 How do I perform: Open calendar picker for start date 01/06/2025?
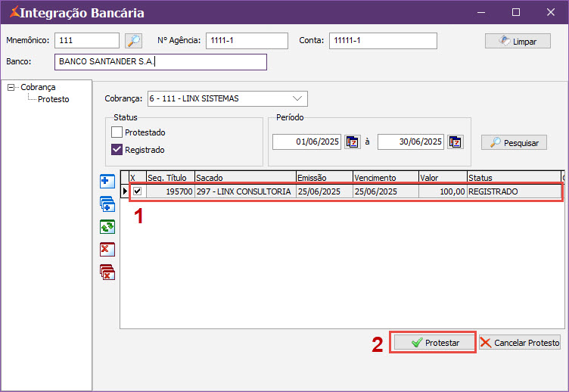pos(353,142)
